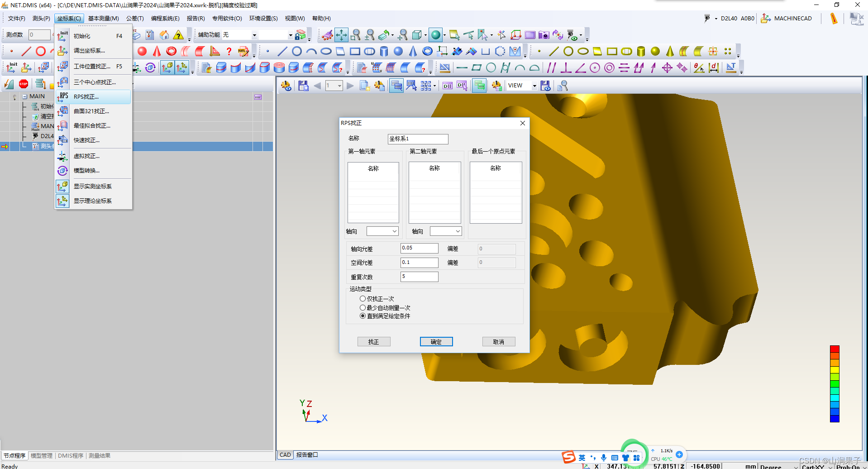
Task: Select '最佳拟合找正...' menu item
Action: click(x=94, y=126)
